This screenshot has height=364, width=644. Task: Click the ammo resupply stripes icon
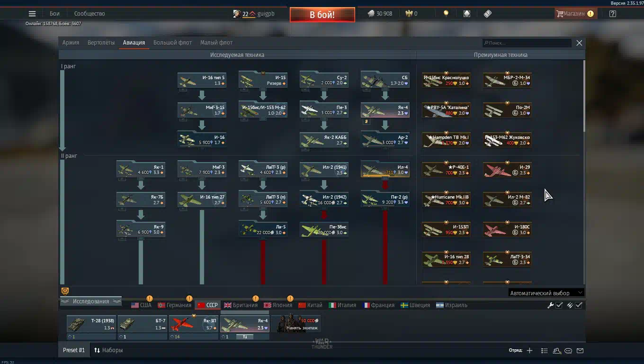[570, 305]
